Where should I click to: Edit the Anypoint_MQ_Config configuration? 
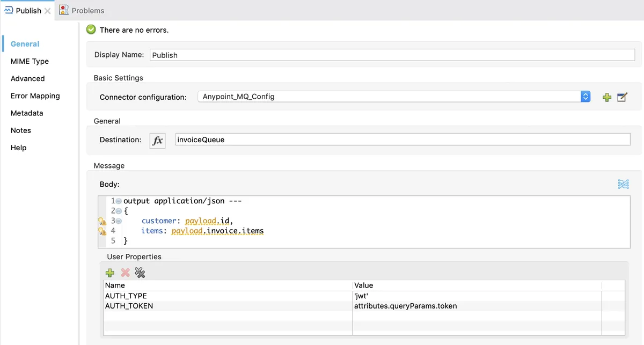(622, 97)
